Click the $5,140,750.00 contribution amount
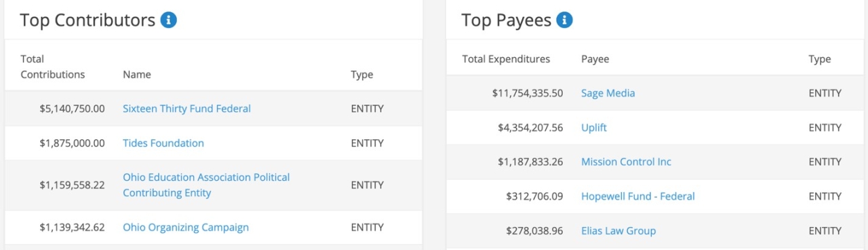This screenshot has width=868, height=250. pyautogui.click(x=72, y=109)
